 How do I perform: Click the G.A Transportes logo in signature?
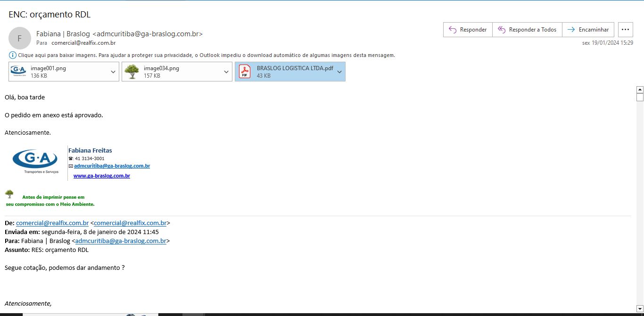coord(35,160)
